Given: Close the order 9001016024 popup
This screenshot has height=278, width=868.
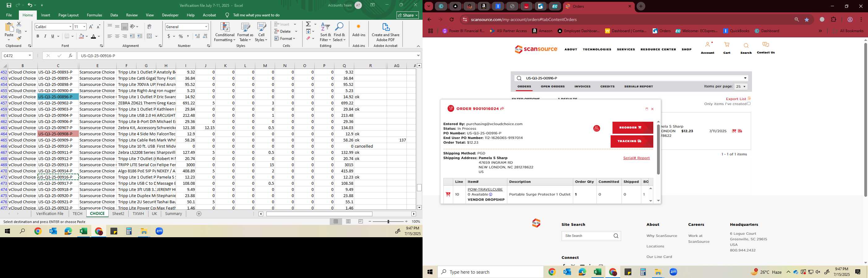Looking at the screenshot, I should coord(652,109).
